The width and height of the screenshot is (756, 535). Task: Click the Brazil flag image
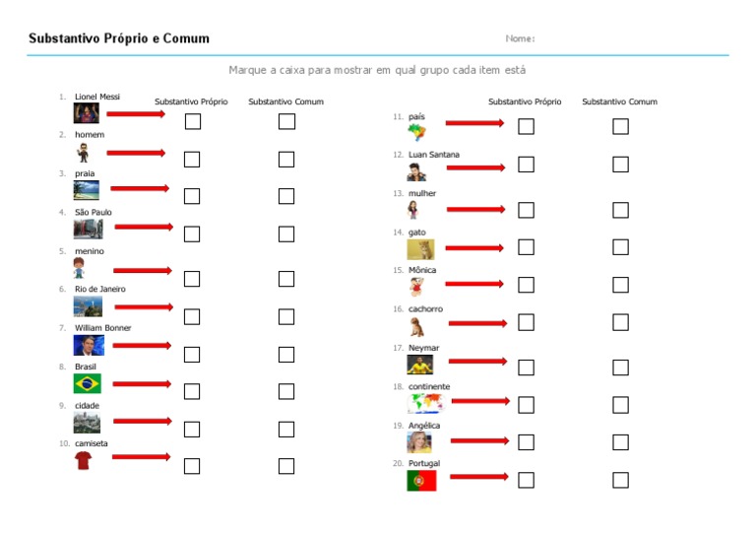click(x=87, y=383)
